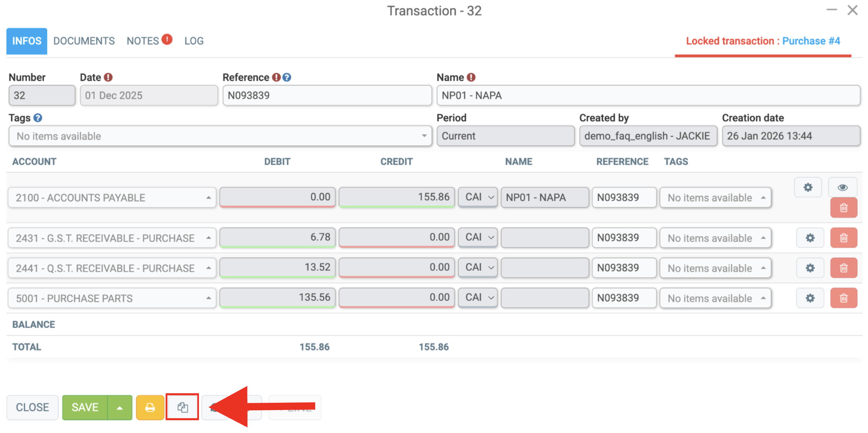The width and height of the screenshot is (868, 433).
Task: Open tags dropdown on Q.S.T. Receivable line
Action: [x=715, y=268]
